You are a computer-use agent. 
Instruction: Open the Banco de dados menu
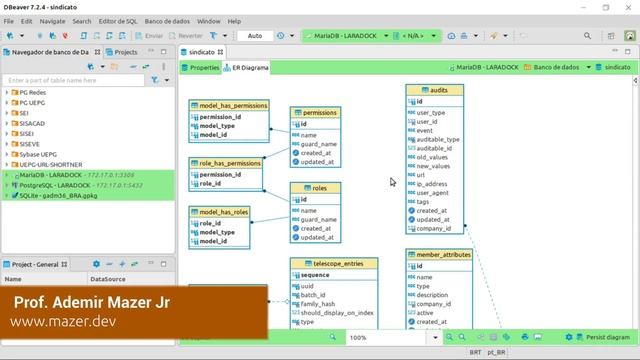167,21
